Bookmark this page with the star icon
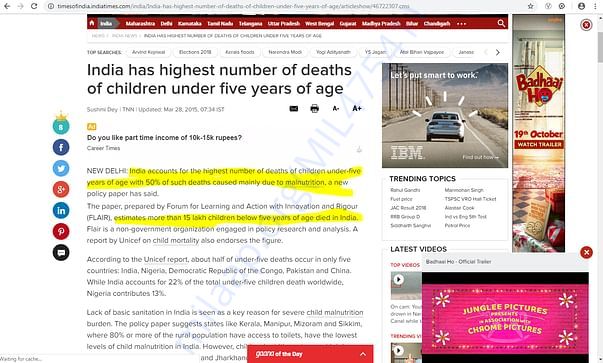603x363 pixels. click(531, 6)
